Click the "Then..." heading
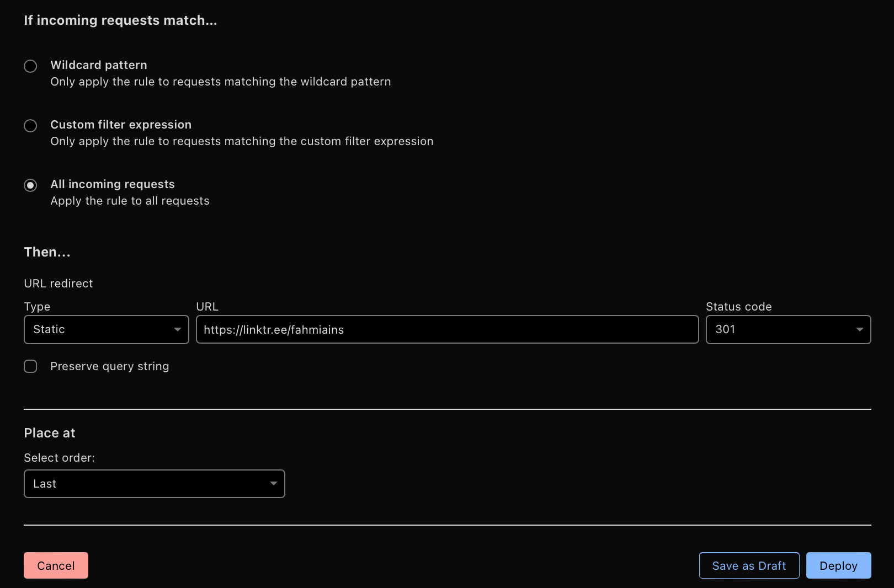This screenshot has width=894, height=588. pyautogui.click(x=47, y=252)
